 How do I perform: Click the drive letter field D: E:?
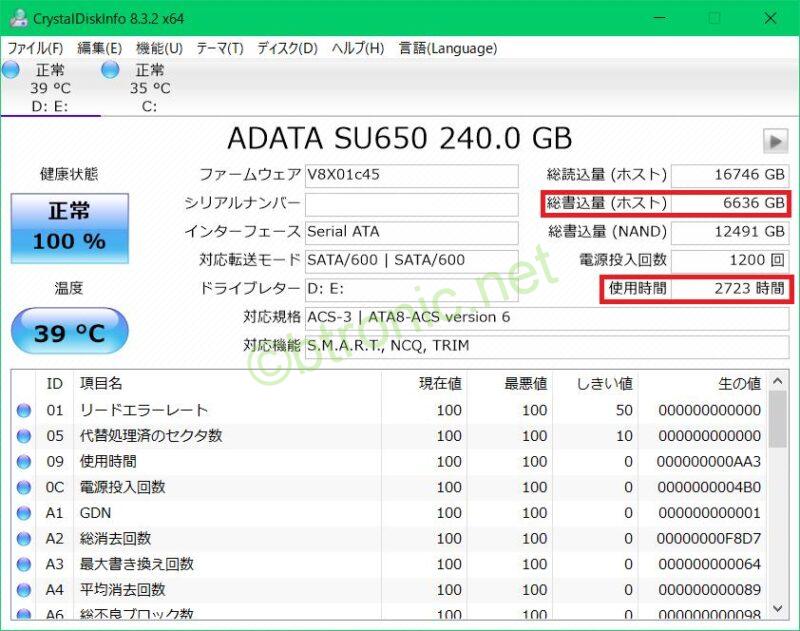pos(411,289)
